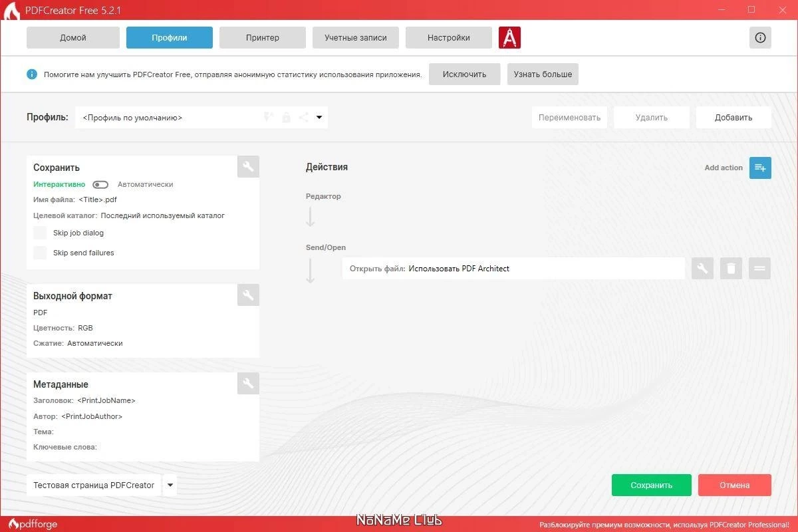Select the Профили tab
This screenshot has height=532, width=798.
point(170,38)
